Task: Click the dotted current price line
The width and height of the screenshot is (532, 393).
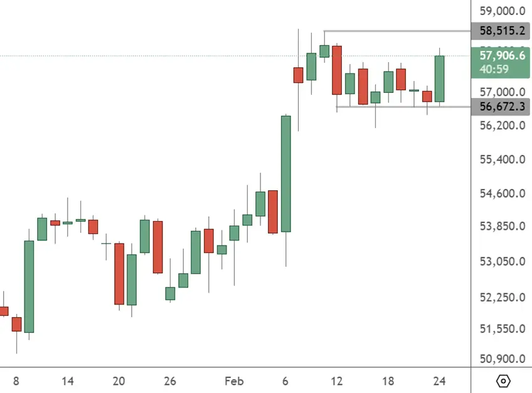Action: point(188,56)
